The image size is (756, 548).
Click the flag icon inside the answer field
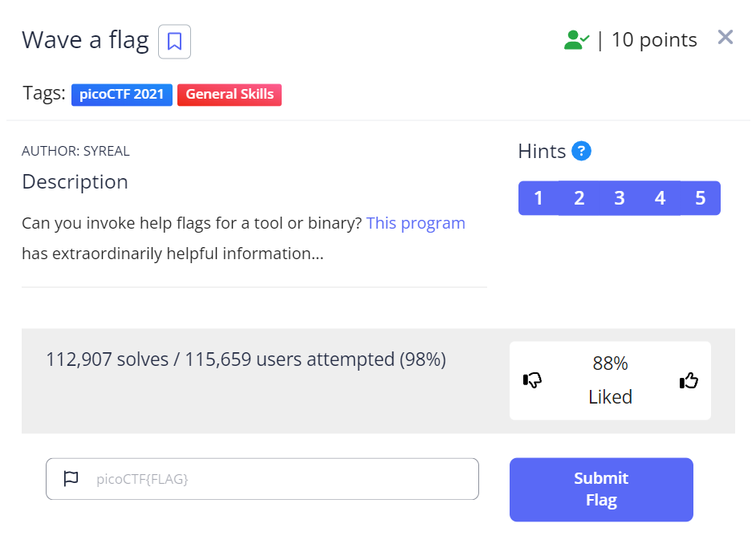click(71, 478)
